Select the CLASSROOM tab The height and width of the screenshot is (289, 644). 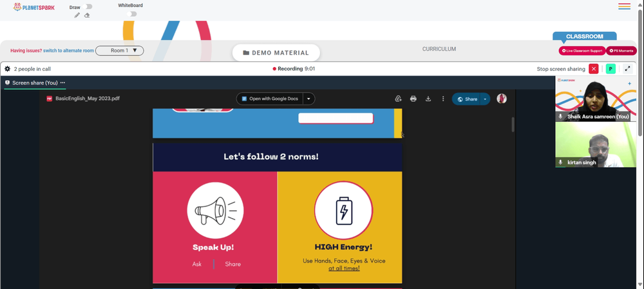585,36
